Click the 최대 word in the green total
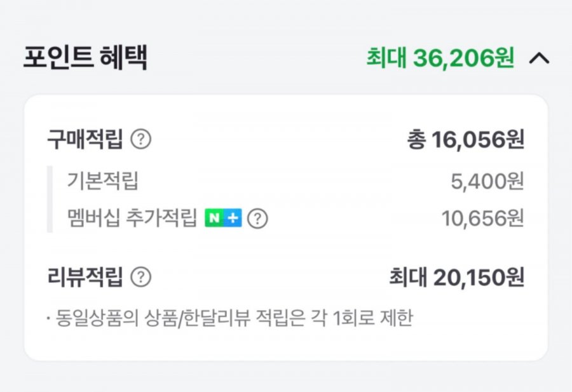572x392 pixels. click(386, 58)
